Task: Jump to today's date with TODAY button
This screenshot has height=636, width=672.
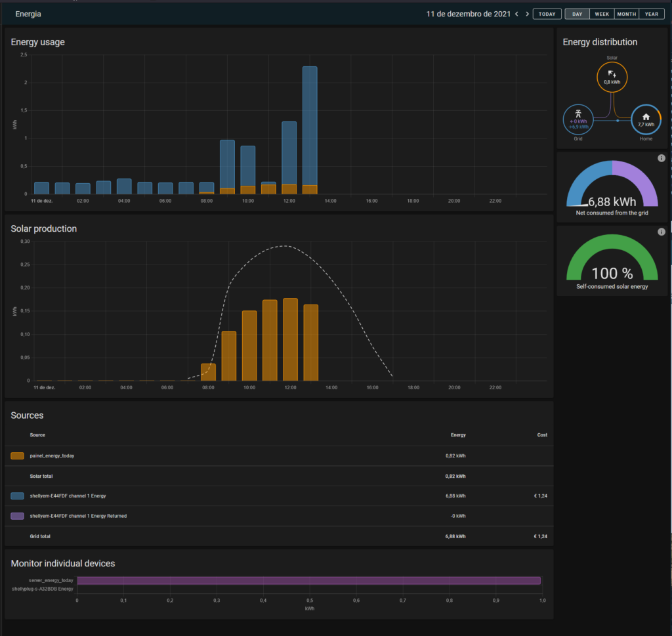Action: 547,14
